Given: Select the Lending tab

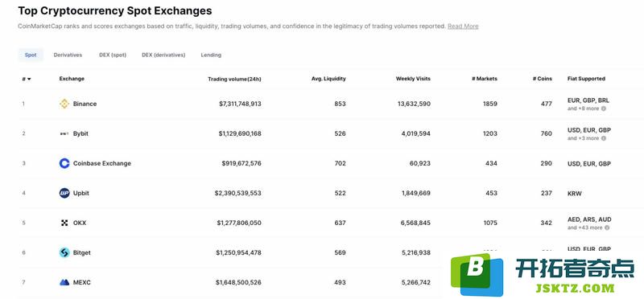Looking at the screenshot, I should 211,55.
